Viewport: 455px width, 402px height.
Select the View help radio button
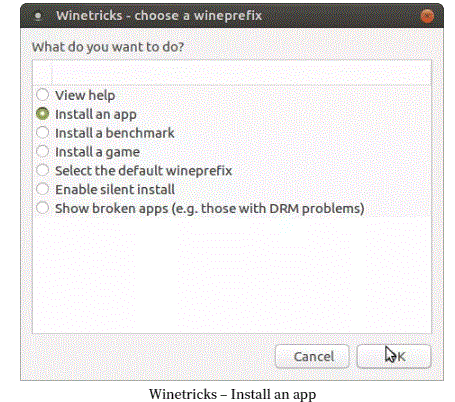(x=42, y=95)
